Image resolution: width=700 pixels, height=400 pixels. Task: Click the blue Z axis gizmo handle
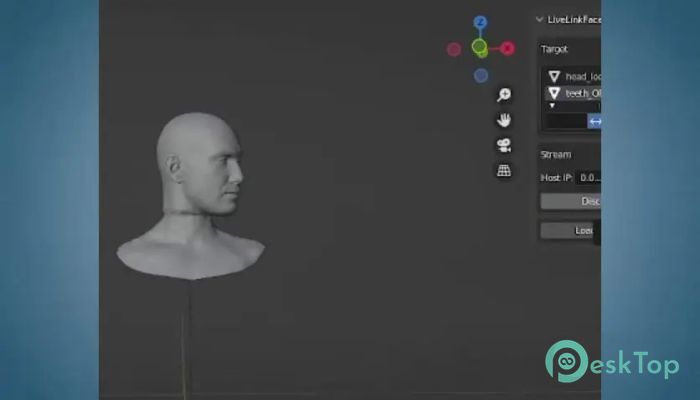(x=480, y=22)
